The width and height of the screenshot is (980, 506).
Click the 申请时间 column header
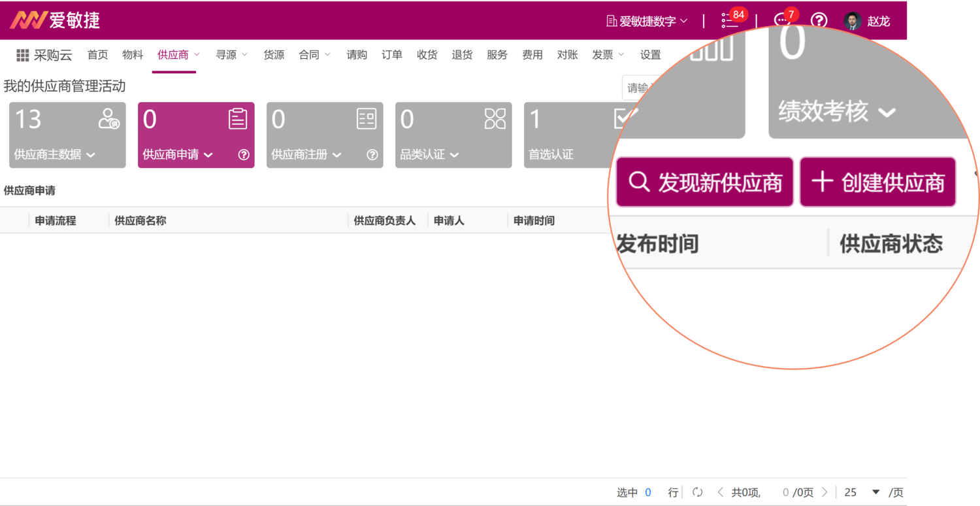534,221
